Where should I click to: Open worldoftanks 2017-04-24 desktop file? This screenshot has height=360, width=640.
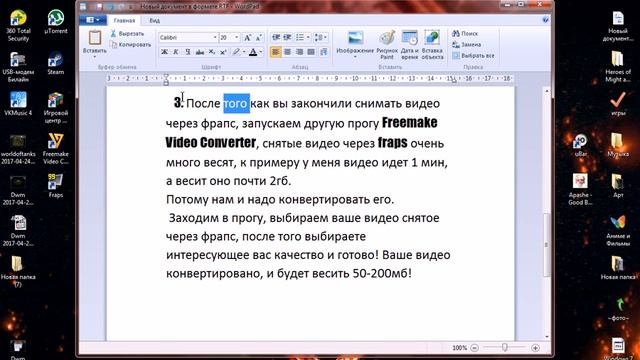(18, 149)
